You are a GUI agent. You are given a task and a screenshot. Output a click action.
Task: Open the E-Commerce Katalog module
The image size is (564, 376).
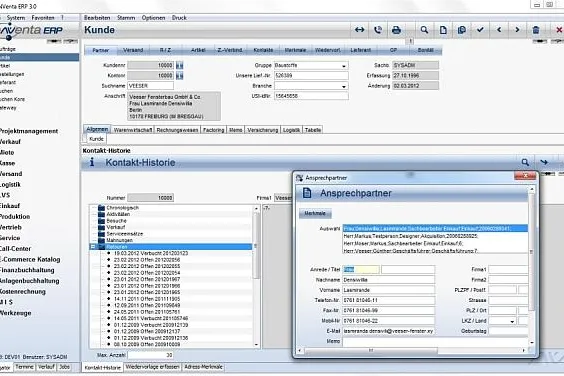(30, 259)
